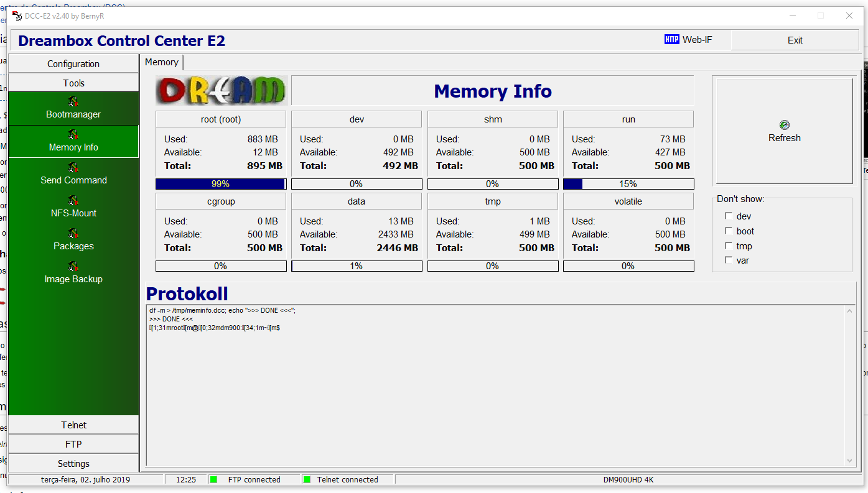
Task: Select the Memory tab
Action: [162, 62]
